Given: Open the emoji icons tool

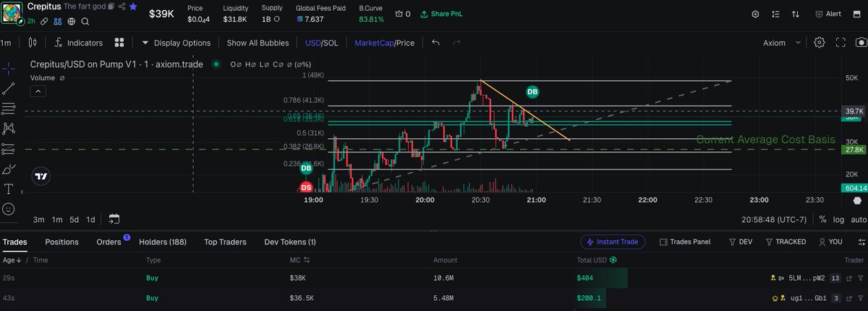Looking at the screenshot, I should click(x=9, y=208).
